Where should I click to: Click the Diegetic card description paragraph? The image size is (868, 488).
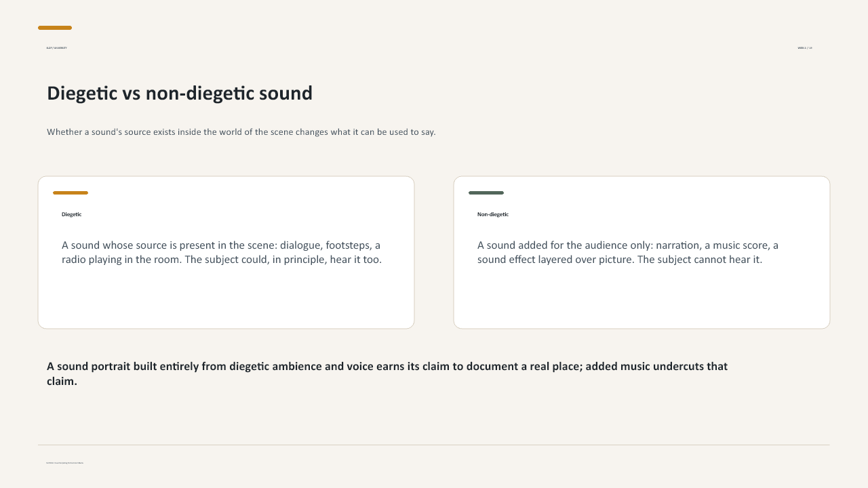(x=222, y=252)
